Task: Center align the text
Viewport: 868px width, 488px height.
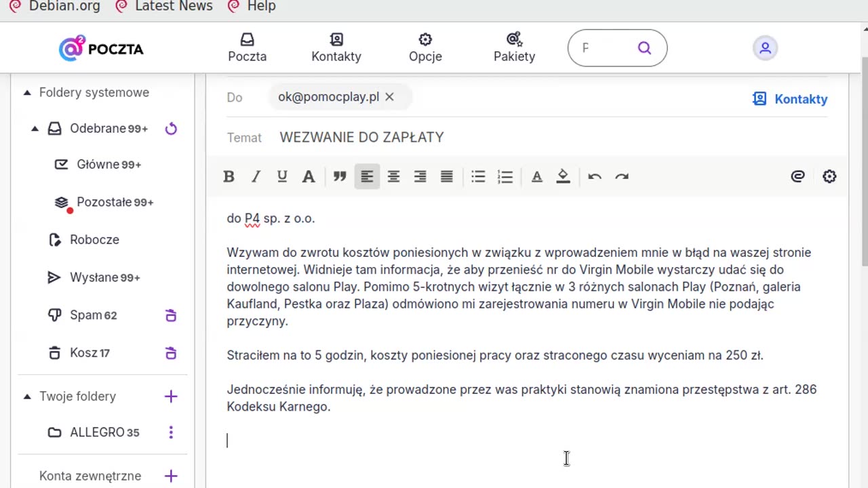Action: click(393, 177)
